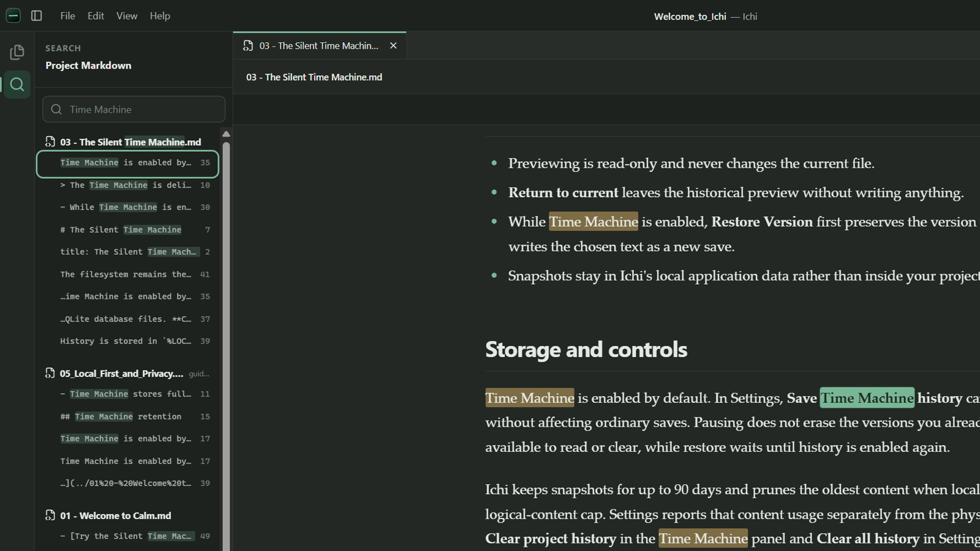Open result 'The filesystem remains the…' line 41
980x551 pixels.
click(x=127, y=274)
